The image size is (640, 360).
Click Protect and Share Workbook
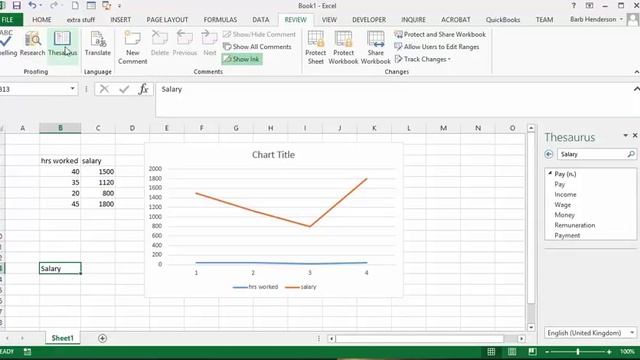(x=440, y=35)
